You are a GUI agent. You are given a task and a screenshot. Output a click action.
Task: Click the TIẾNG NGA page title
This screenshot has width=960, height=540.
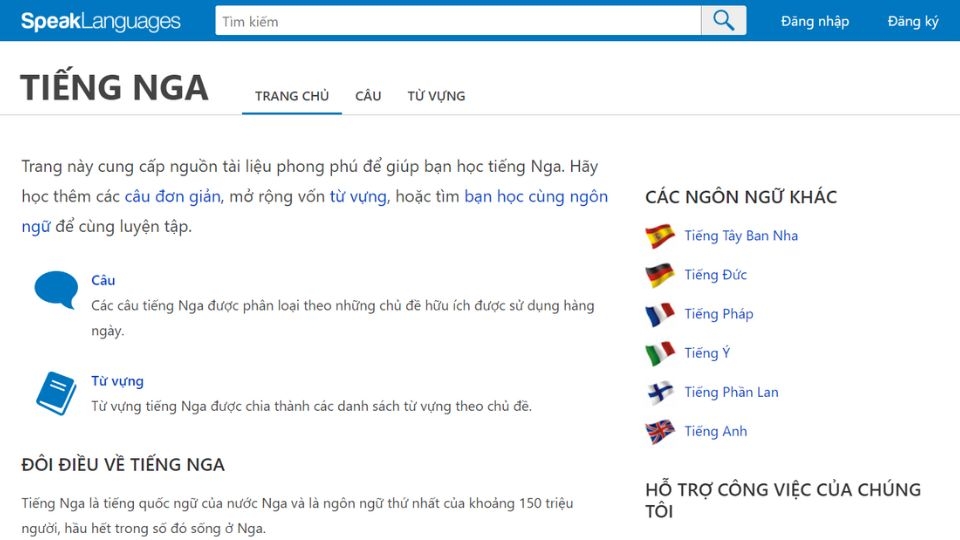pos(114,86)
